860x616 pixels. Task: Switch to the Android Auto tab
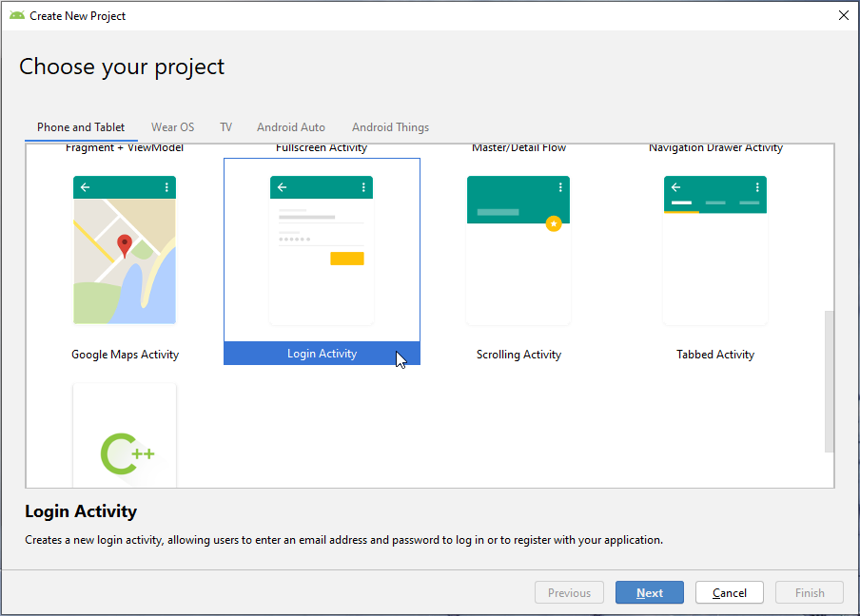point(291,127)
